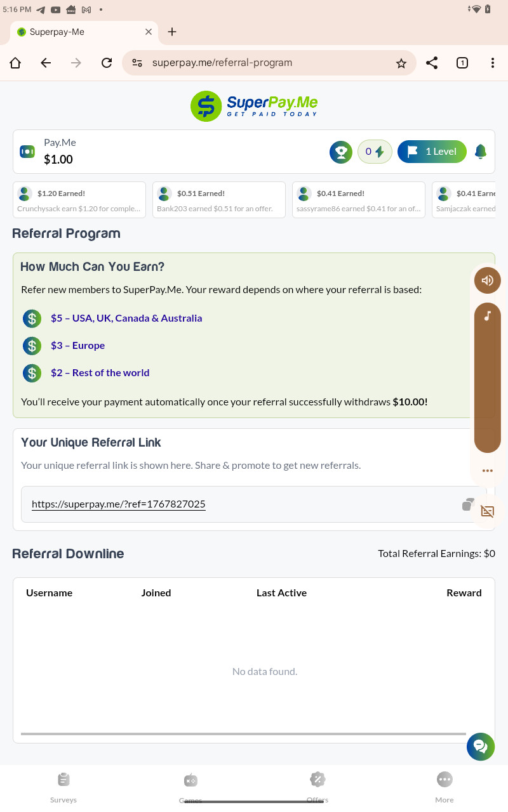Open the Chrome three-dot menu

(493, 63)
